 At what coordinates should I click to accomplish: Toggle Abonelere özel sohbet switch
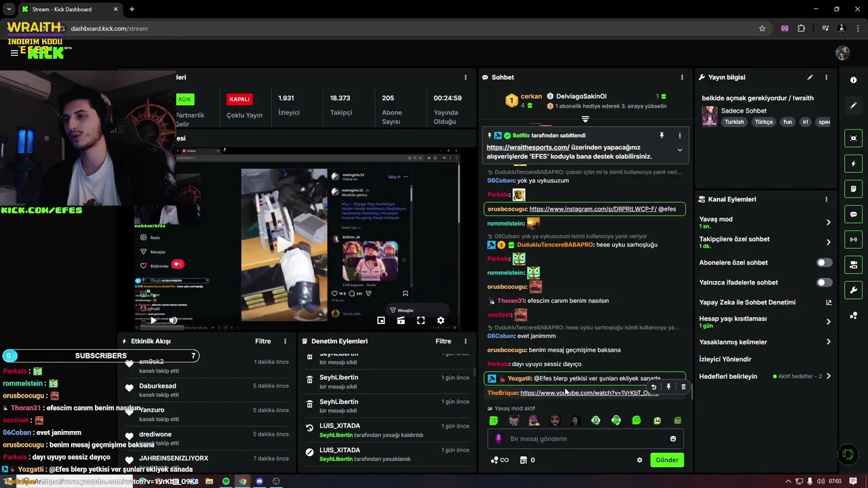point(824,262)
